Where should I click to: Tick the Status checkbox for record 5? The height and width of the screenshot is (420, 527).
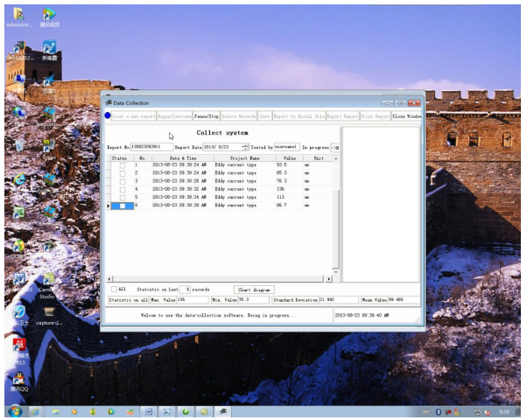123,198
